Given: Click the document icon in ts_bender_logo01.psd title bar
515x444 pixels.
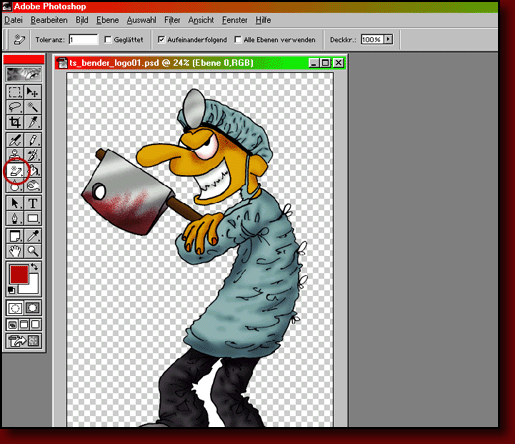Looking at the screenshot, I should (x=62, y=63).
